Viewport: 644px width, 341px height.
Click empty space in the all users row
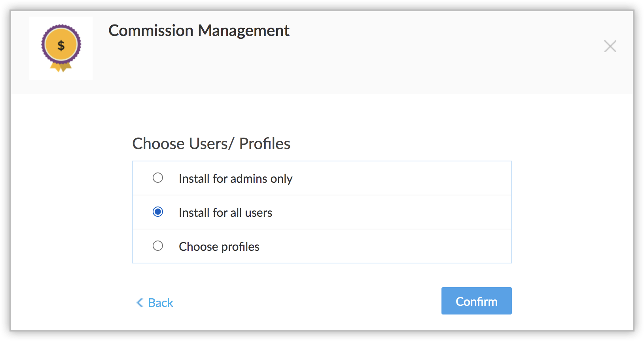coord(396,212)
